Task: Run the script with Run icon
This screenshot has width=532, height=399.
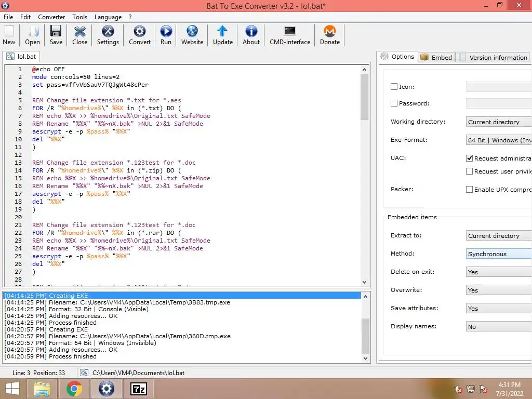Action: [166, 35]
